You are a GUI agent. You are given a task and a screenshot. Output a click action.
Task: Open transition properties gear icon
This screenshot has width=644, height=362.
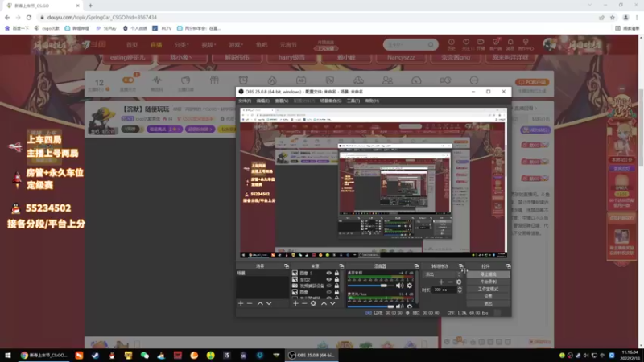[x=459, y=282]
